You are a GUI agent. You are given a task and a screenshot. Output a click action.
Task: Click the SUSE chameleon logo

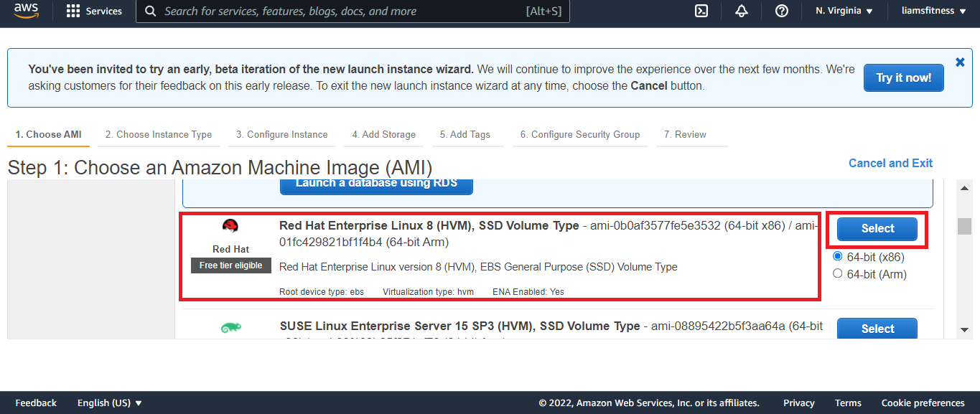click(230, 328)
